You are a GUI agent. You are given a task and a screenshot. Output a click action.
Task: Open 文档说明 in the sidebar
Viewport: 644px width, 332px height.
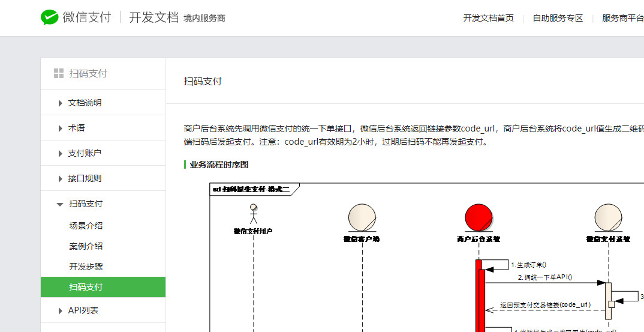coord(85,103)
